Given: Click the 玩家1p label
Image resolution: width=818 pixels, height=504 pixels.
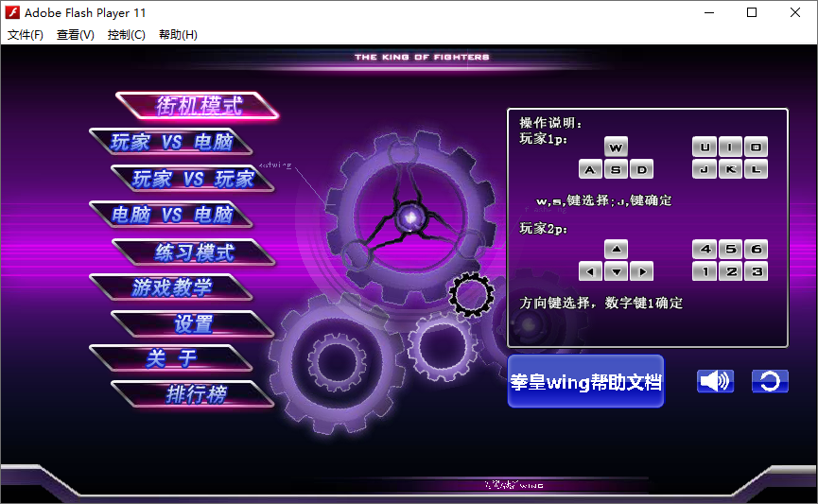Looking at the screenshot, I should tap(543, 139).
